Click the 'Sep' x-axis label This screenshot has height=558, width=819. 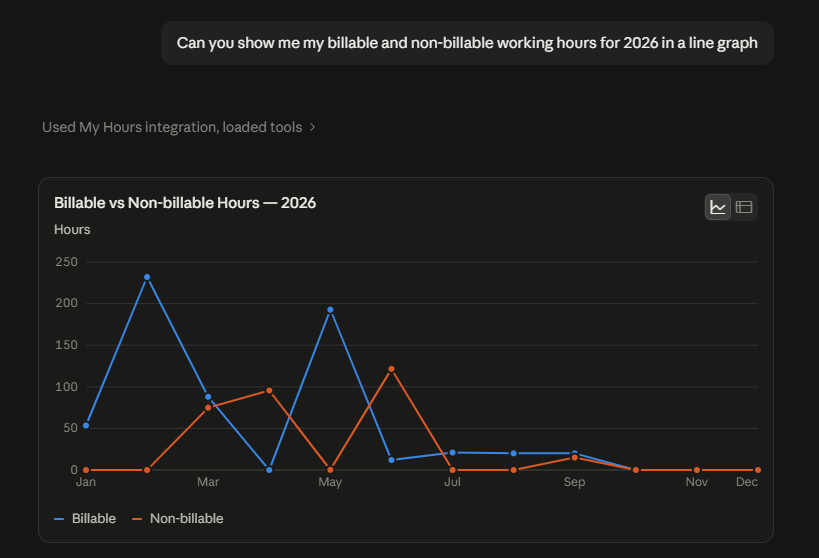tap(575, 482)
